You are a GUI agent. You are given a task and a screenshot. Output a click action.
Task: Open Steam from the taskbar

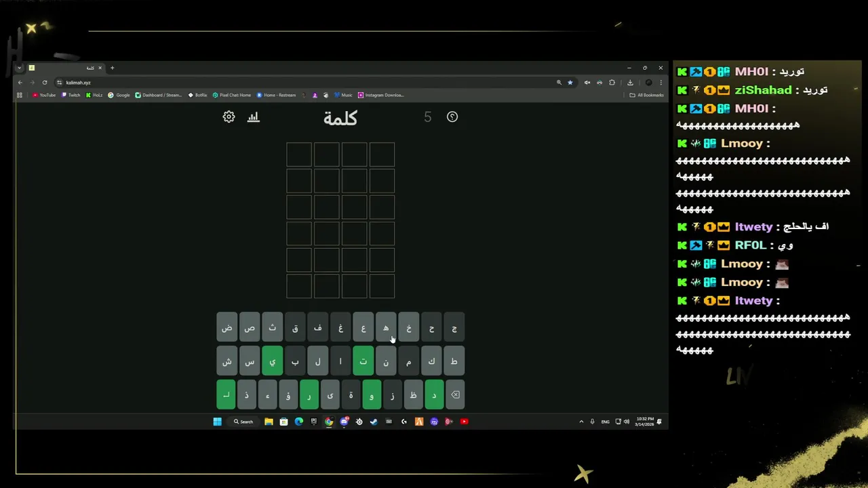[374, 422]
